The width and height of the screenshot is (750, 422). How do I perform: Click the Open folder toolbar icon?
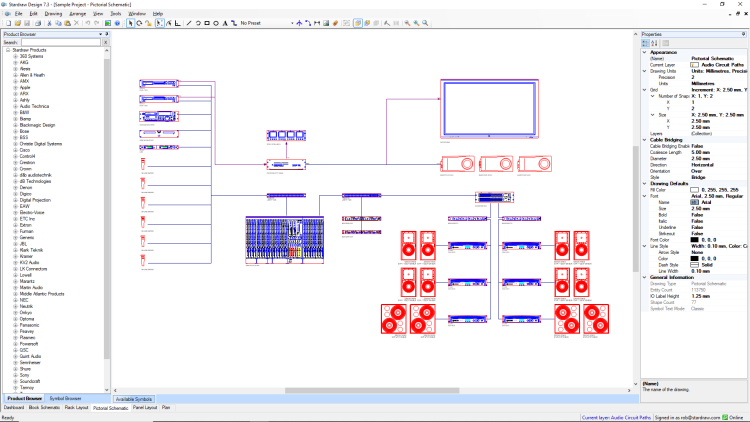tap(18, 23)
